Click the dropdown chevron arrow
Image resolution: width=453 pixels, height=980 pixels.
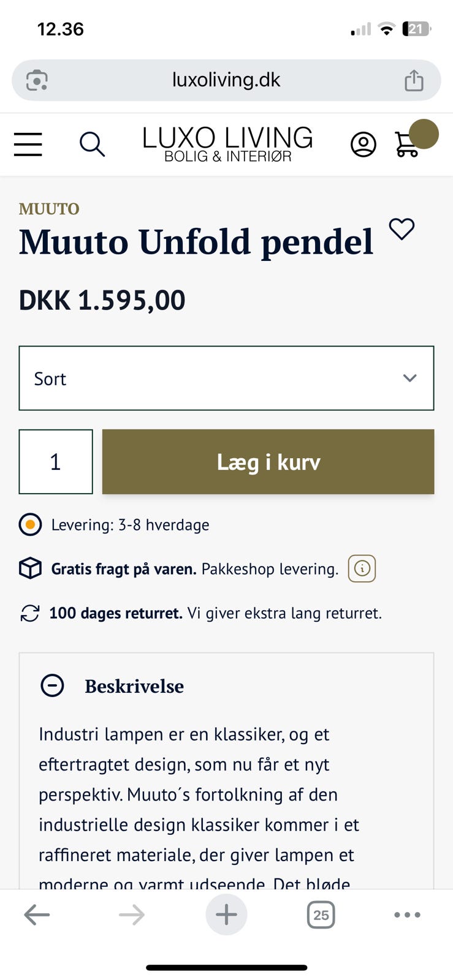coord(409,379)
